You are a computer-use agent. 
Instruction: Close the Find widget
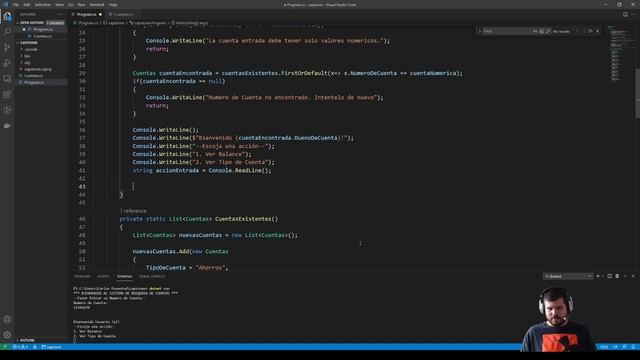tap(598, 31)
